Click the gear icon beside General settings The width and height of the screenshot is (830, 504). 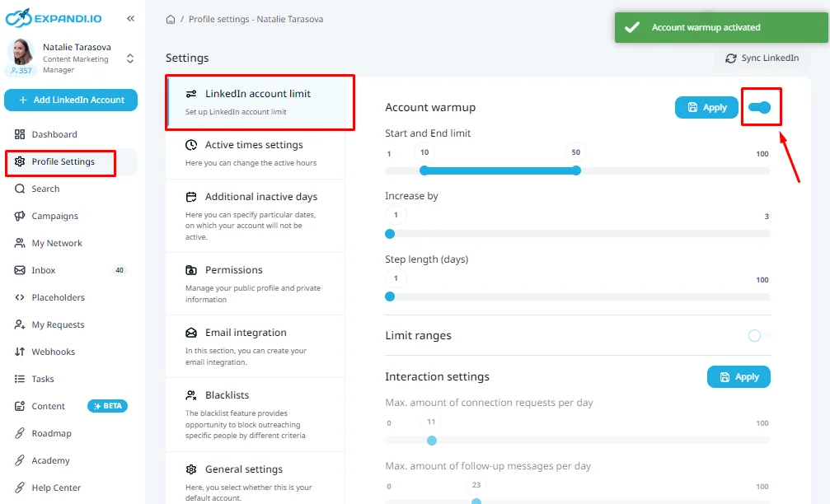(191, 469)
